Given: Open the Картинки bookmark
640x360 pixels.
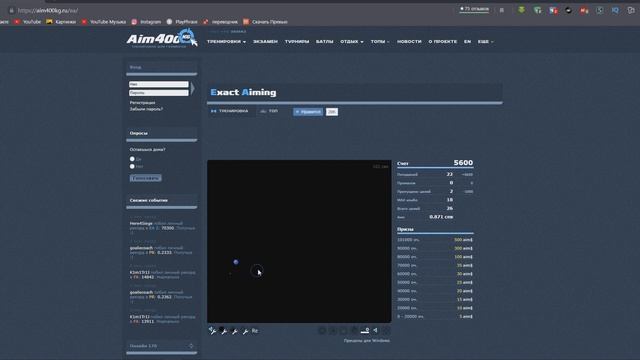Looking at the screenshot, I should pos(61,22).
